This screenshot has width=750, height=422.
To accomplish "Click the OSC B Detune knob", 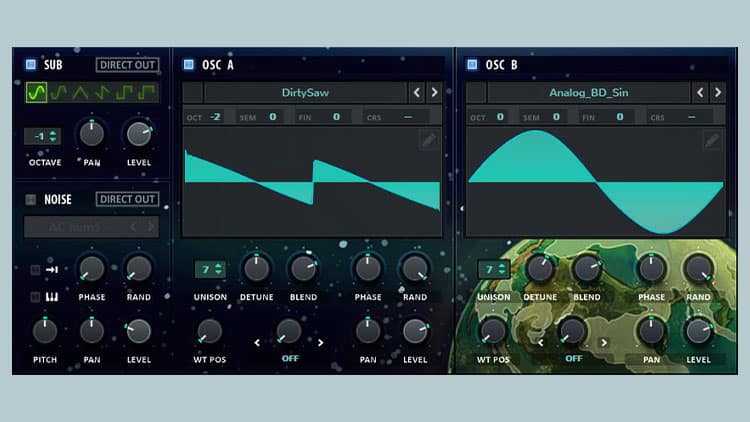I will pos(540,268).
